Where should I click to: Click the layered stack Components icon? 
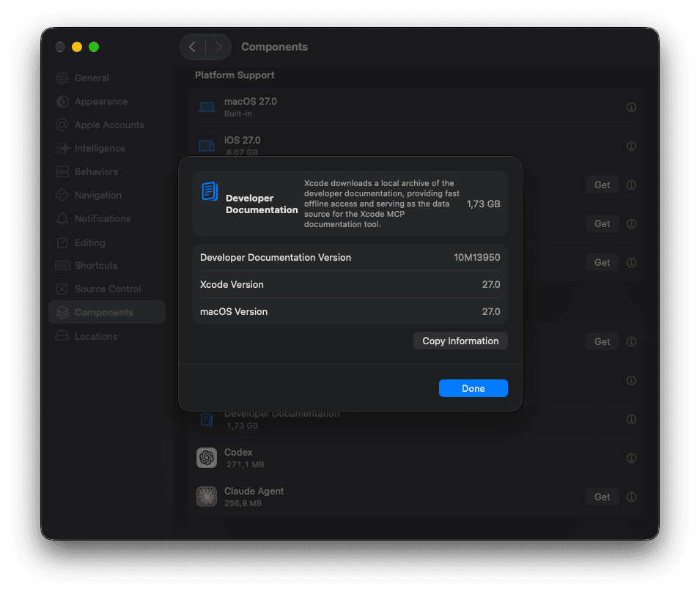click(x=62, y=313)
